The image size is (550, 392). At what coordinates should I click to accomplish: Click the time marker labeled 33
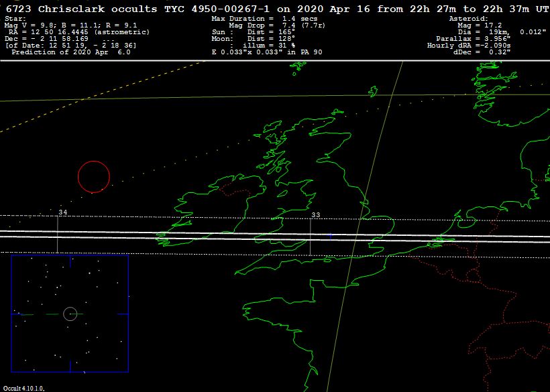(315, 215)
